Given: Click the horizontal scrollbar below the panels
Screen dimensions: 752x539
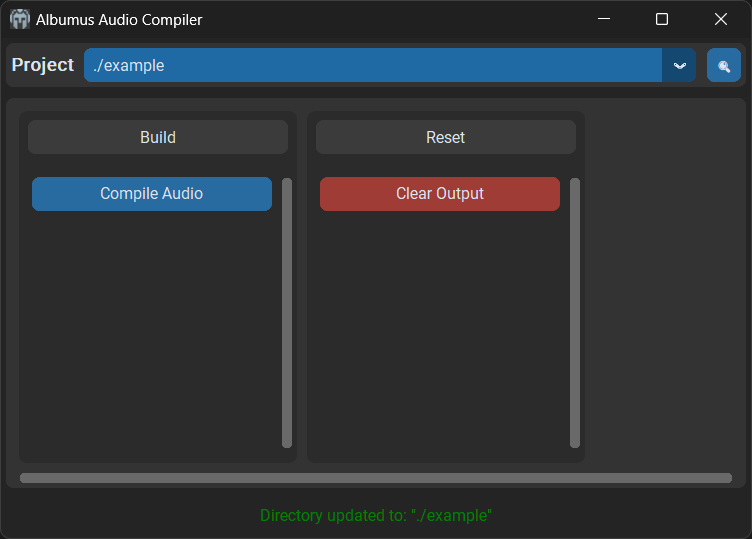Looking at the screenshot, I should 375,478.
